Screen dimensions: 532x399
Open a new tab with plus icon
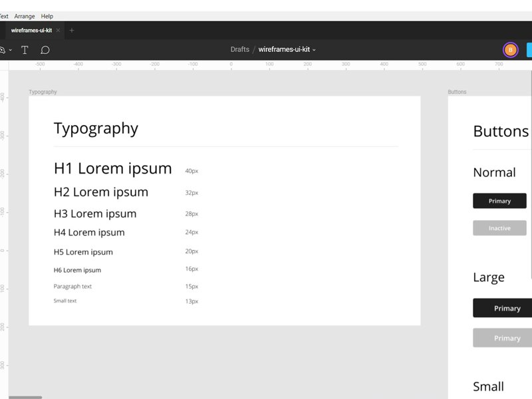tap(72, 31)
